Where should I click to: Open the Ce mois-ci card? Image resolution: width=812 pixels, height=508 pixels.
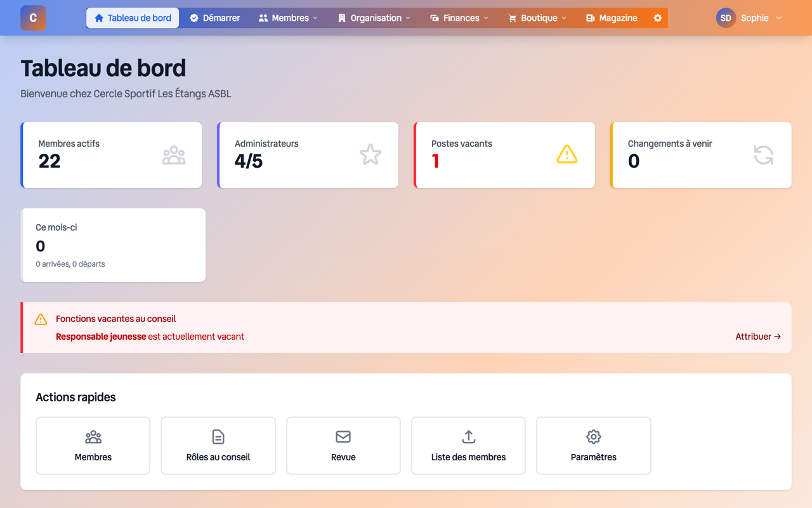click(x=113, y=245)
